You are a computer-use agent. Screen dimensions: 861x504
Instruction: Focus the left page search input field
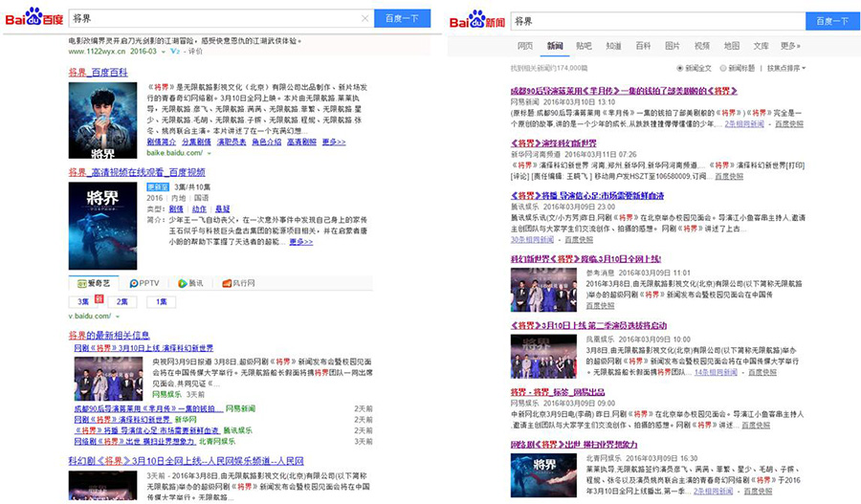pos(210,18)
